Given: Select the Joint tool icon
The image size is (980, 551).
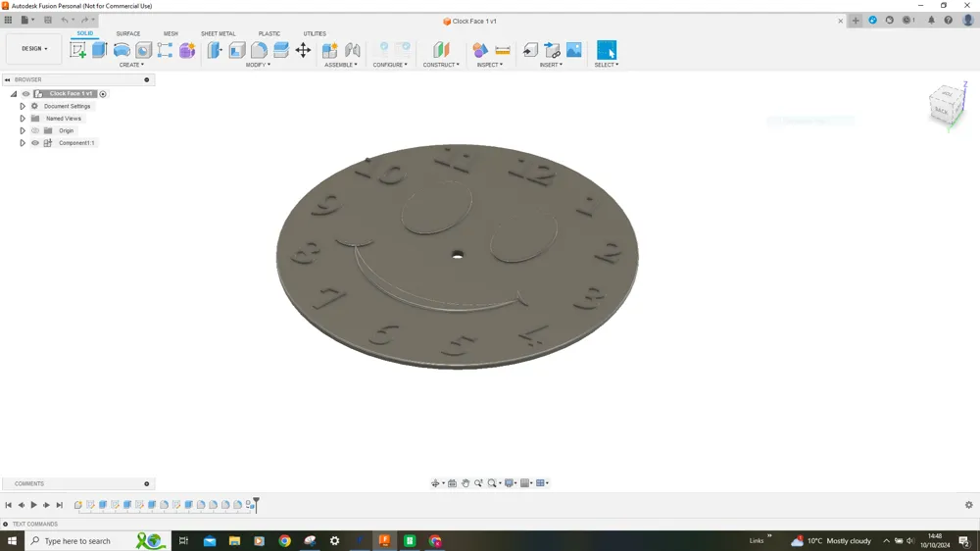Looking at the screenshot, I should pos(353,50).
